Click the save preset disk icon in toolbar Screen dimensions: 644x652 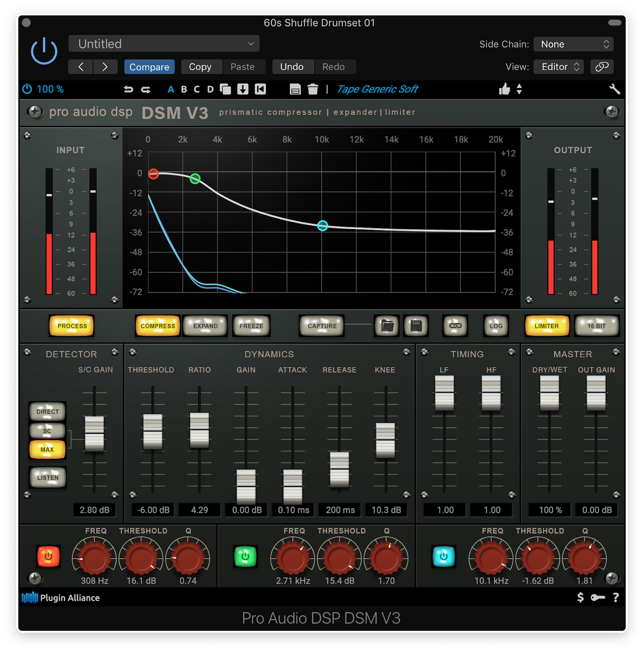click(x=295, y=89)
